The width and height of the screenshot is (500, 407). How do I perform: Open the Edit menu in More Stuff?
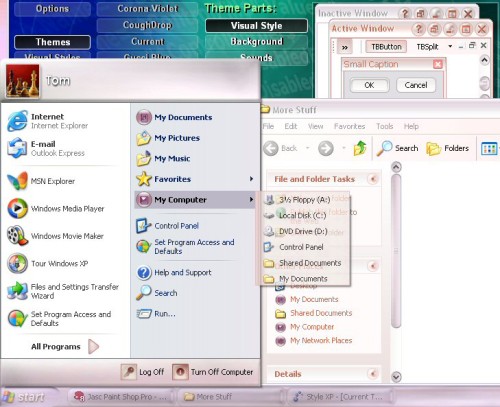(x=291, y=126)
